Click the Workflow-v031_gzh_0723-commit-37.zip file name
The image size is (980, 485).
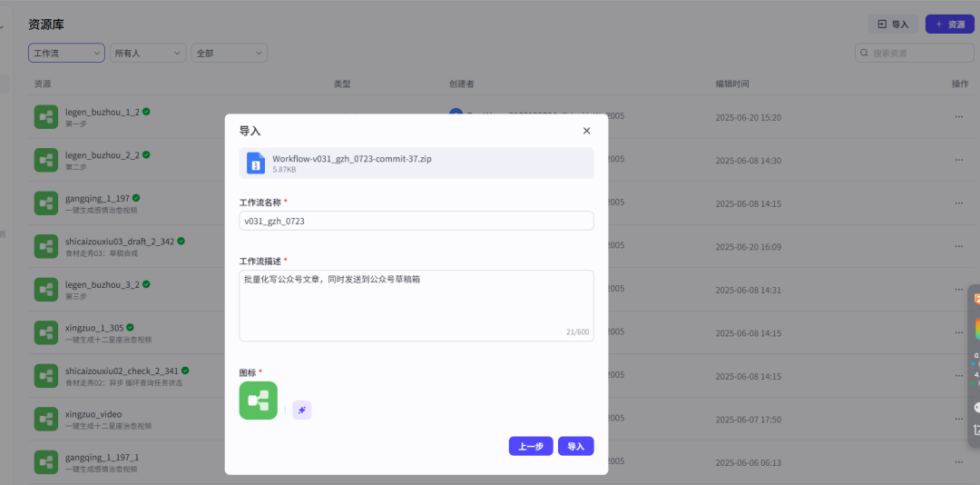[352, 159]
